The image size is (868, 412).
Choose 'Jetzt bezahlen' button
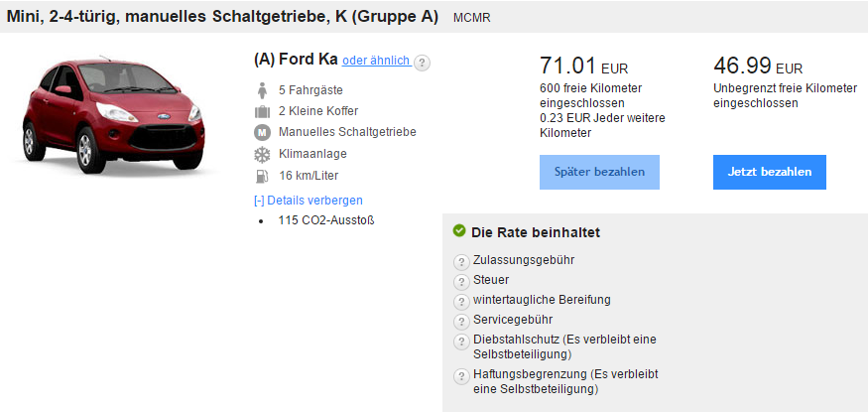pyautogui.click(x=770, y=172)
